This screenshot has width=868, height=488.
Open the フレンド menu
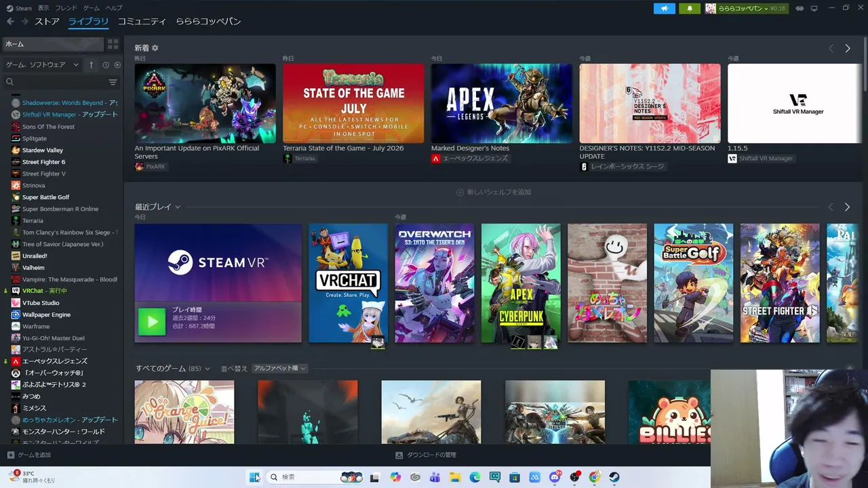click(x=66, y=8)
